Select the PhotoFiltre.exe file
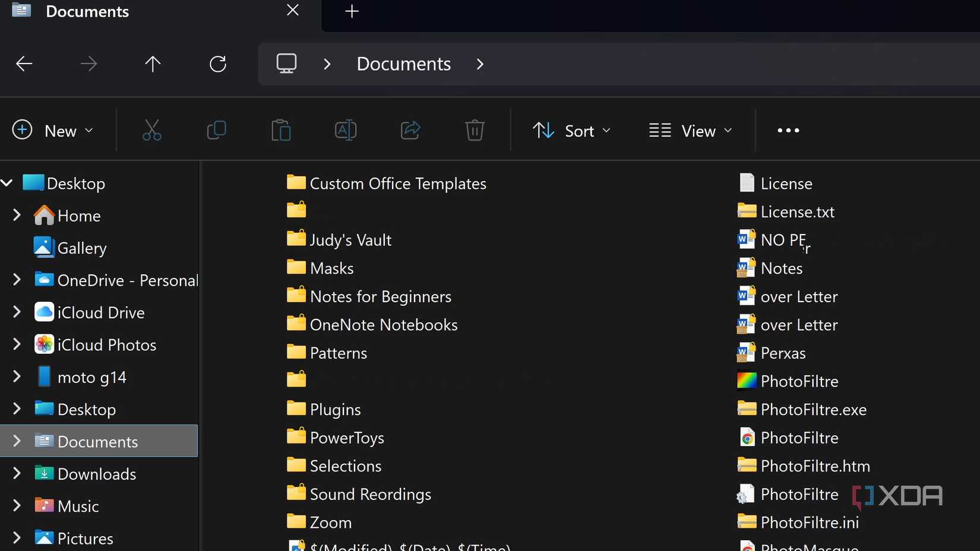The height and width of the screenshot is (551, 980). (x=813, y=409)
